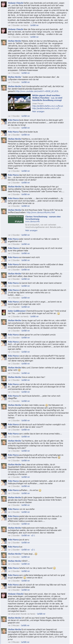Play the NASAs gigant cloud machine video

click(x=11, y=108)
